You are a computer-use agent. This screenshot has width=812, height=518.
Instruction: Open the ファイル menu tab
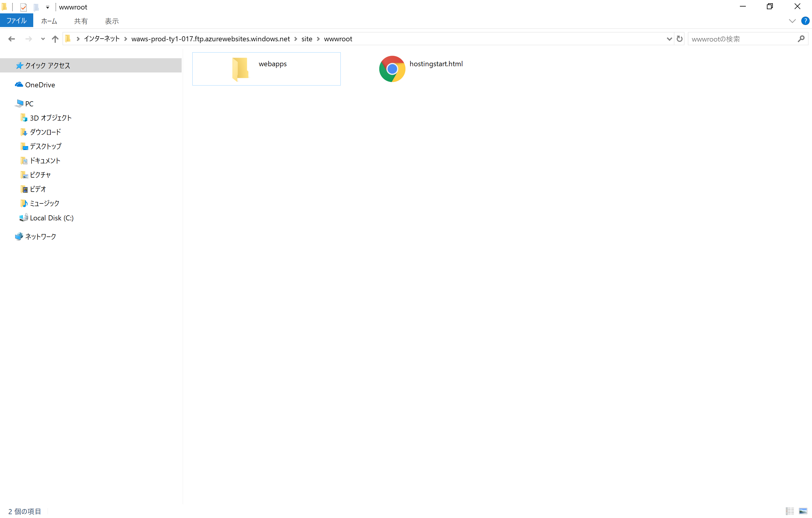pyautogui.click(x=17, y=21)
